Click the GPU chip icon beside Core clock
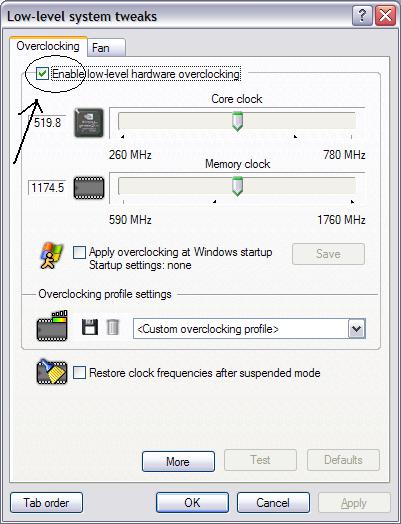This screenshot has width=401, height=524. tap(89, 123)
